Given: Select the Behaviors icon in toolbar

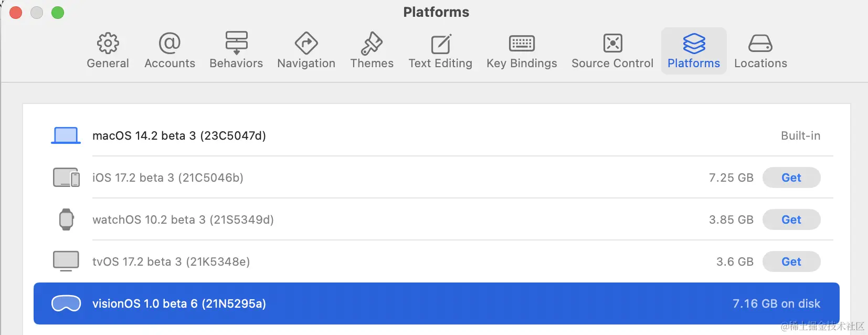Looking at the screenshot, I should (236, 43).
